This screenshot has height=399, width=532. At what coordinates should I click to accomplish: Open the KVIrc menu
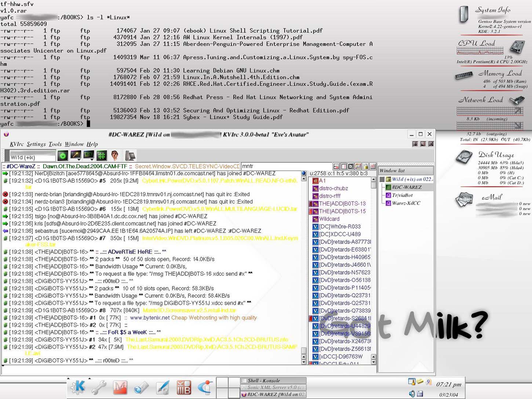pos(17,144)
